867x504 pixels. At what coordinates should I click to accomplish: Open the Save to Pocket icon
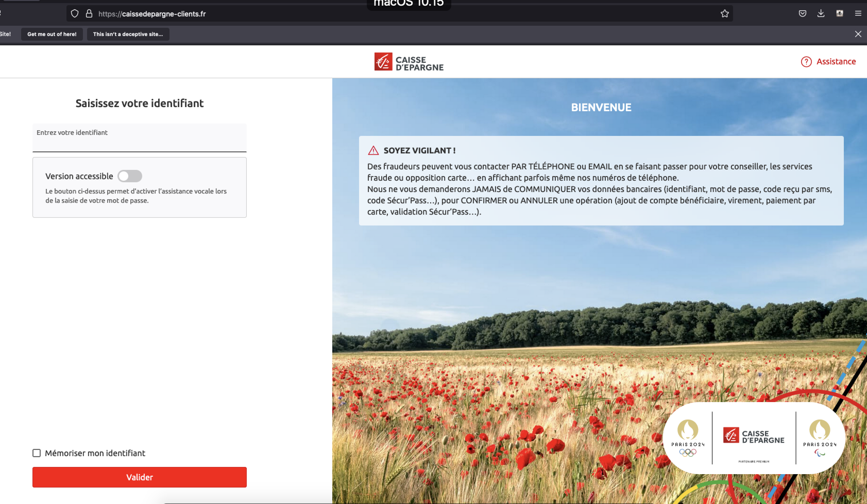802,14
